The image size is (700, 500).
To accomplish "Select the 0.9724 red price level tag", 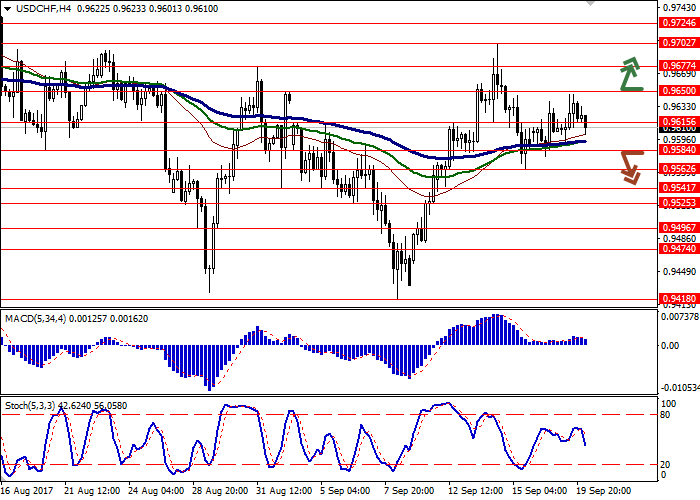I will 678,23.
